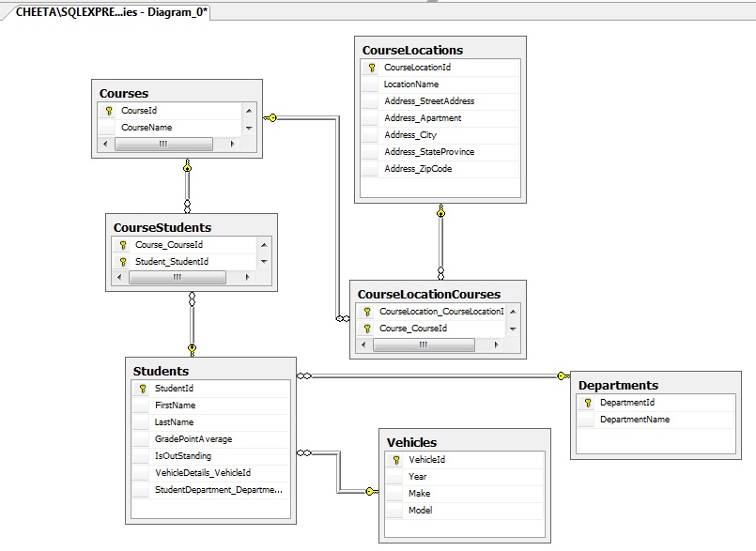Click horizontal scrollbar thumb in CourseLocationCourses table
Screen dimensions: 756x551
click(x=424, y=344)
